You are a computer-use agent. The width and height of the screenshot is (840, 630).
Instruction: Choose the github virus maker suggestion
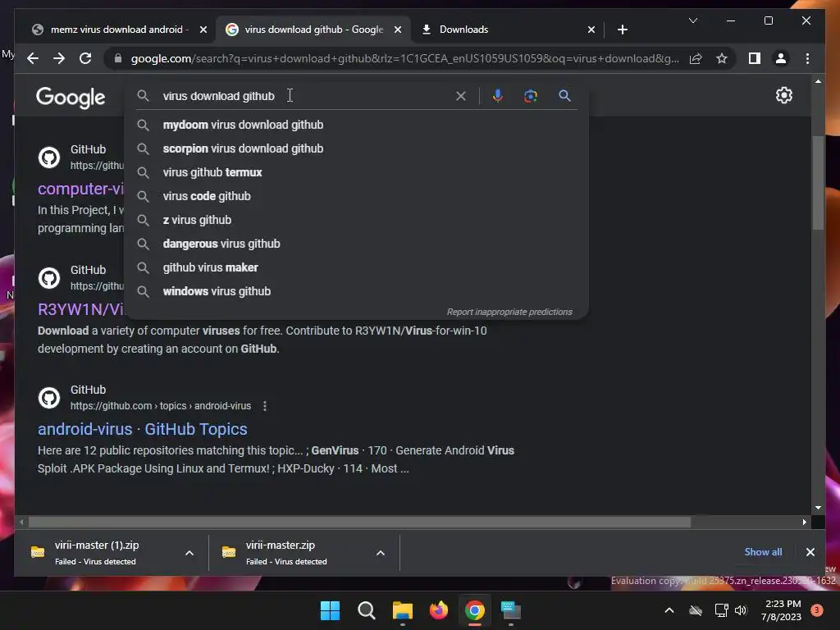coord(356,267)
